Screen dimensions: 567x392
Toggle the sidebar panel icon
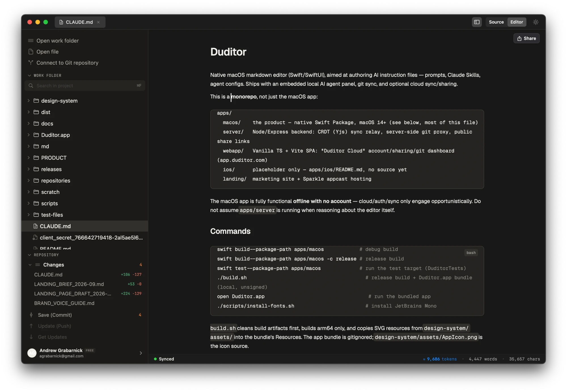477,22
